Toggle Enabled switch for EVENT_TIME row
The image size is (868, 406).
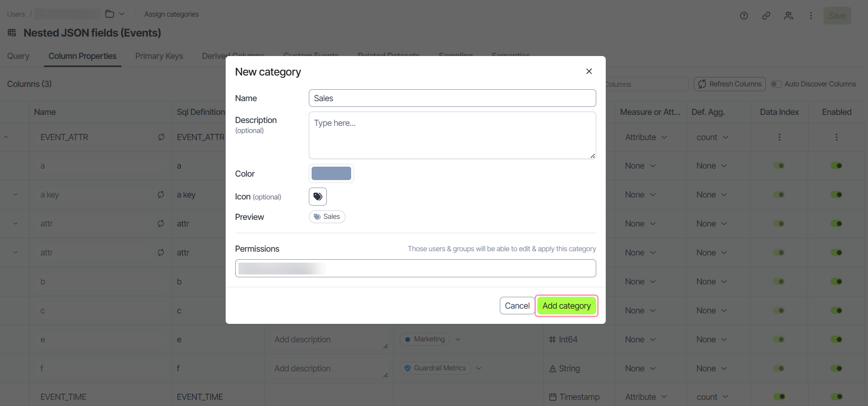click(x=837, y=397)
